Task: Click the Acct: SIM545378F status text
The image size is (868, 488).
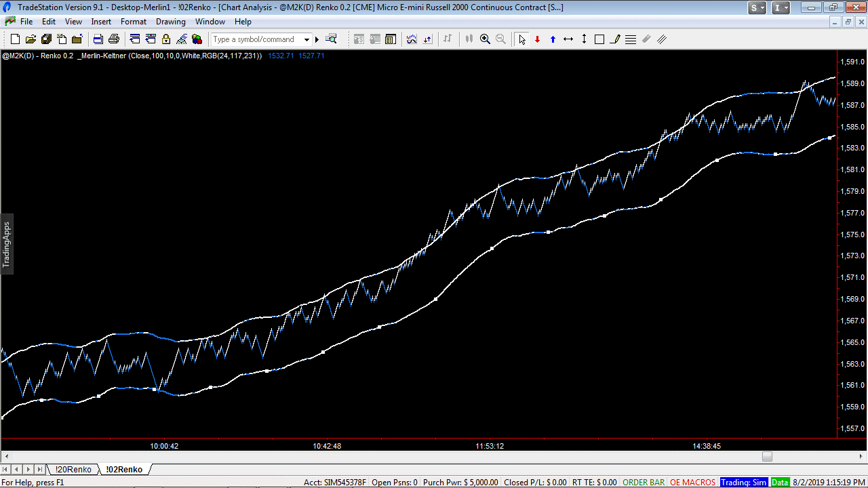Action: [x=335, y=483]
